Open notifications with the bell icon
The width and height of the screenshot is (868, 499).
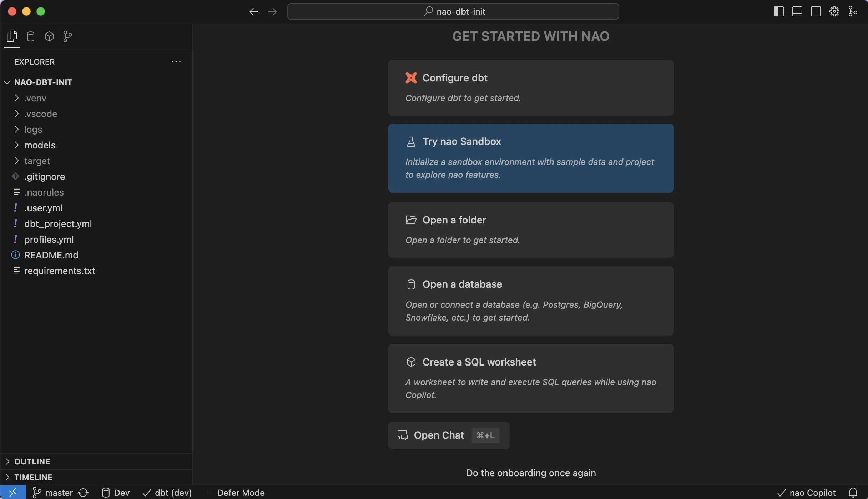(x=853, y=493)
